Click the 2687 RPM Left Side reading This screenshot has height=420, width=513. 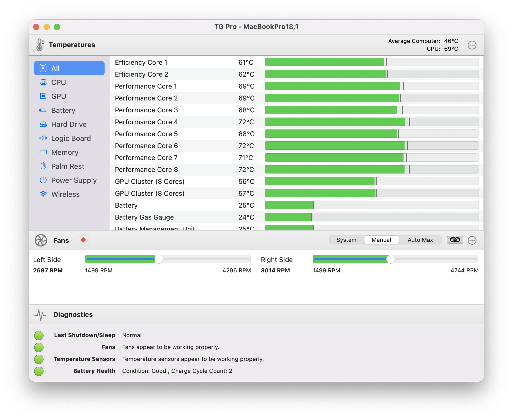coord(48,270)
